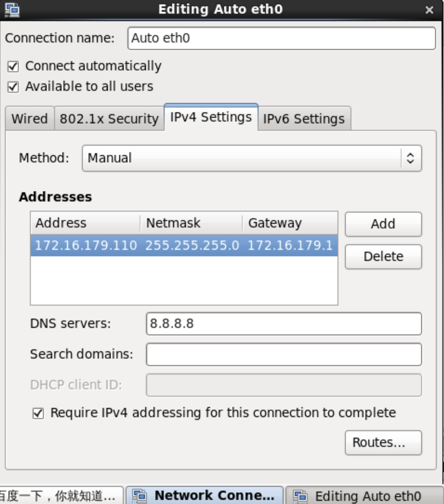Select the 172.16.179.110 address cell
The height and width of the screenshot is (504, 444).
pyautogui.click(x=86, y=245)
